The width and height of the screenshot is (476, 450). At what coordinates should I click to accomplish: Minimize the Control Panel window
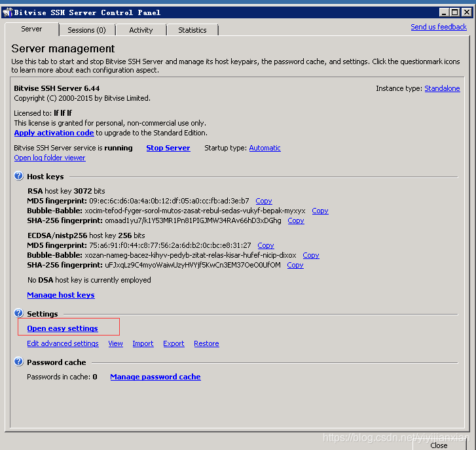coord(443,12)
